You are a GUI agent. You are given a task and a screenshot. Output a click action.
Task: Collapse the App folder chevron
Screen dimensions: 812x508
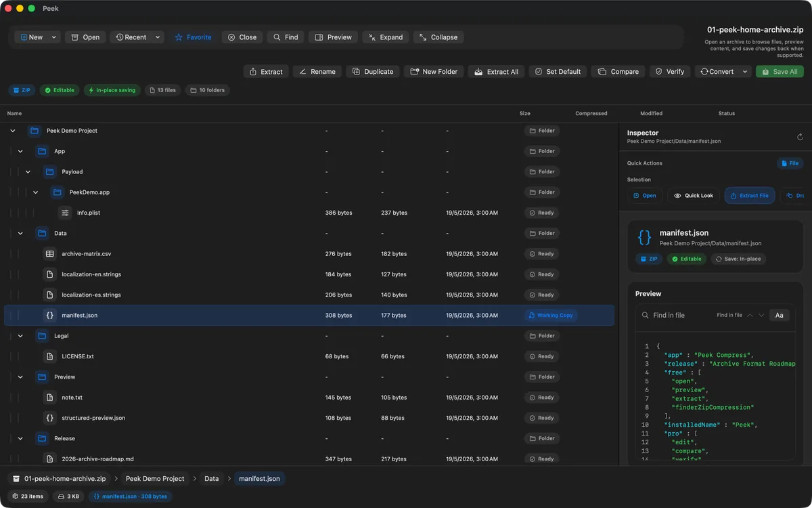tap(20, 151)
